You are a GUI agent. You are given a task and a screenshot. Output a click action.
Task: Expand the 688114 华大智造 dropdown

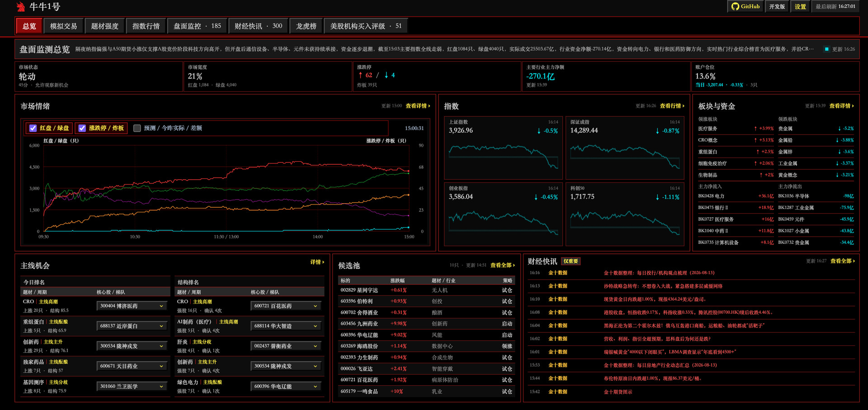[286, 326]
